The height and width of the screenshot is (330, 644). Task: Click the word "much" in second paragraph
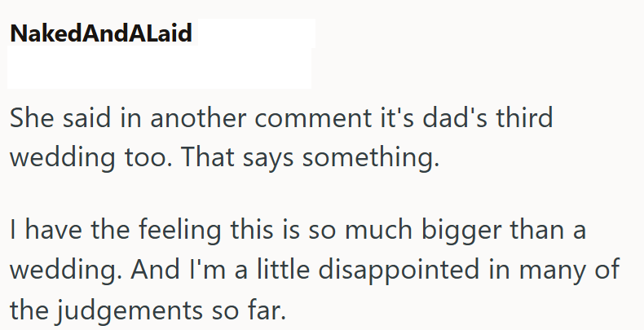tap(378, 229)
